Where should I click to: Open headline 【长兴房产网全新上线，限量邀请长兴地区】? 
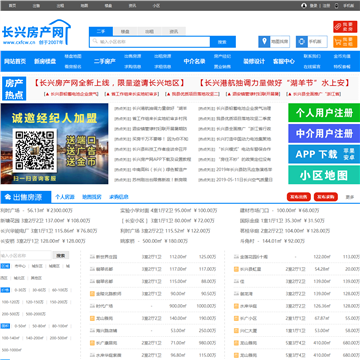click(x=109, y=83)
